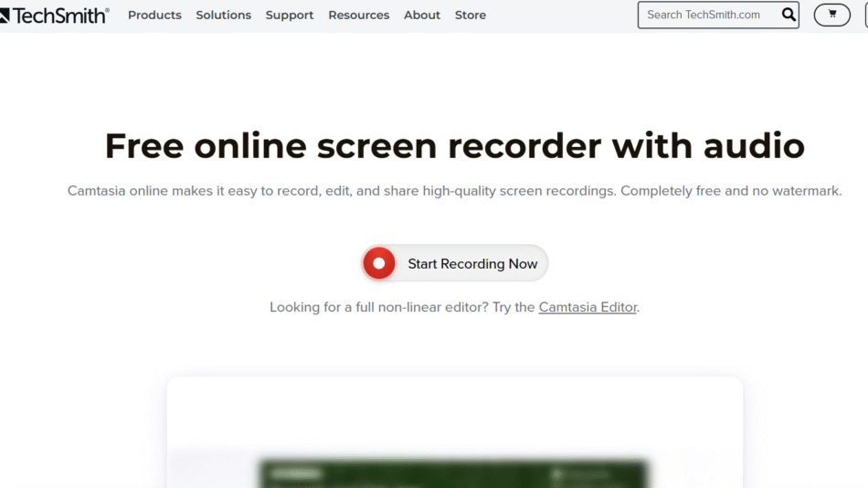868x488 pixels.
Task: Click Start Recording Now button
Action: [455, 263]
